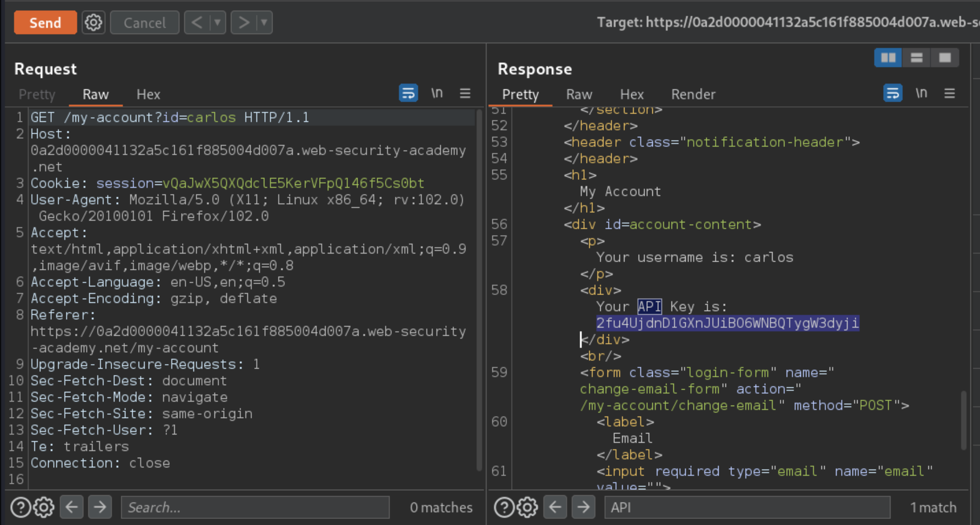
Task: Toggle non-printable characters in the Request panel
Action: click(437, 93)
